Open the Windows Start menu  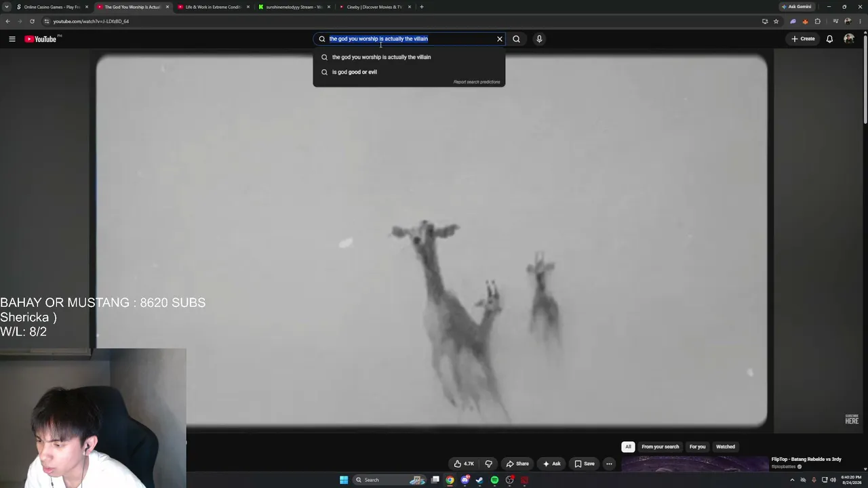click(x=344, y=480)
